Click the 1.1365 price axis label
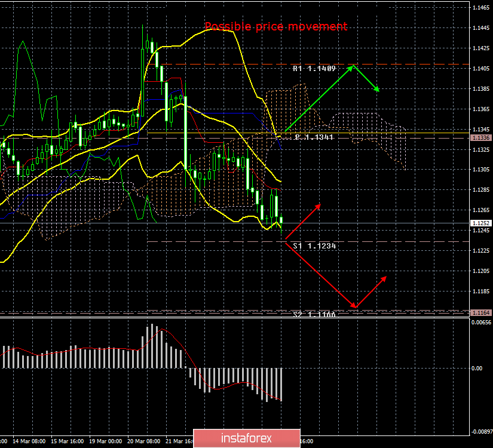The height and width of the screenshot is (448, 493). (x=481, y=109)
